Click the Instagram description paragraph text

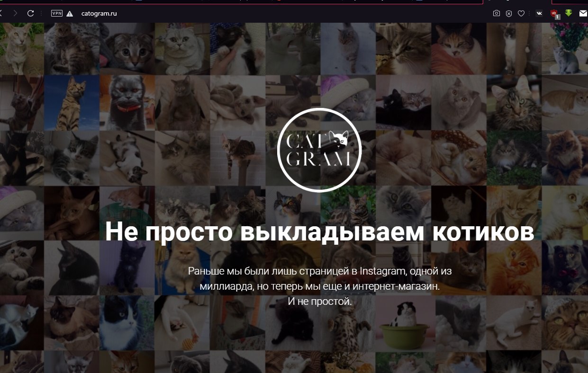[320, 286]
